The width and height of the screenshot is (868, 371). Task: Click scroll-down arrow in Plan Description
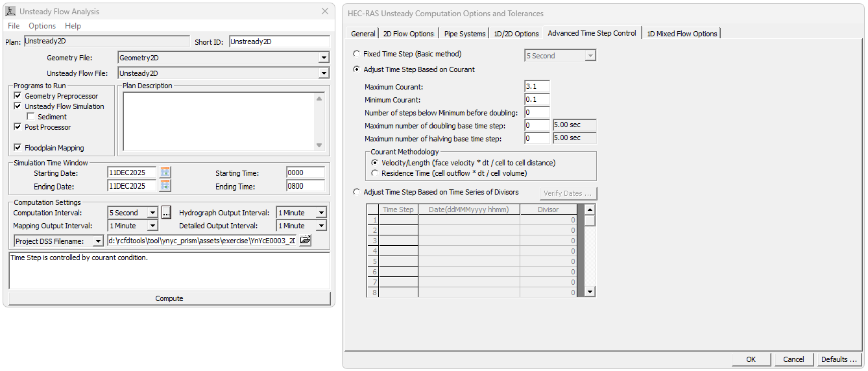click(319, 145)
